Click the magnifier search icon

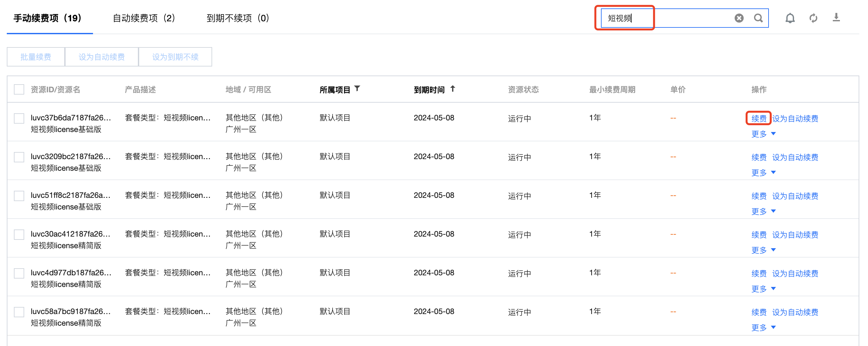pyautogui.click(x=758, y=18)
